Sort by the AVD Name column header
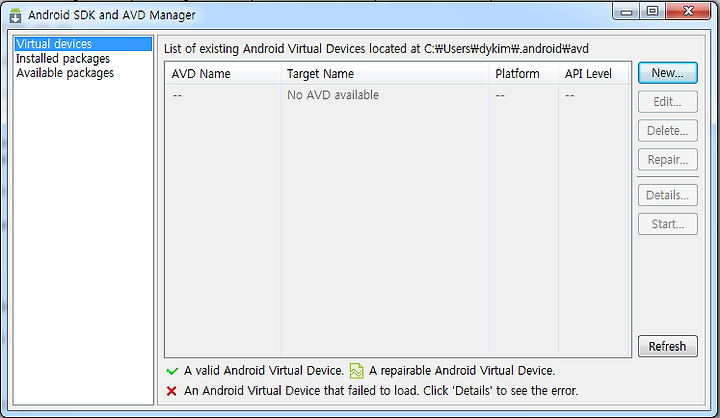720x418 pixels. [223, 73]
